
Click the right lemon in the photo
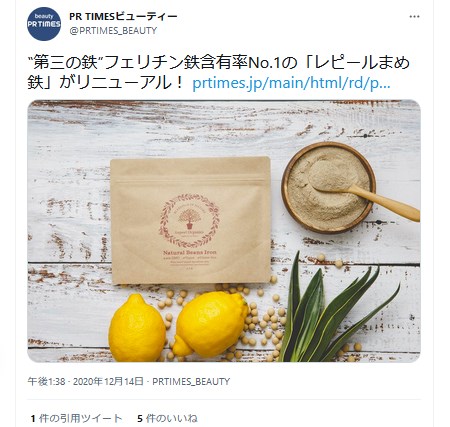point(210,324)
